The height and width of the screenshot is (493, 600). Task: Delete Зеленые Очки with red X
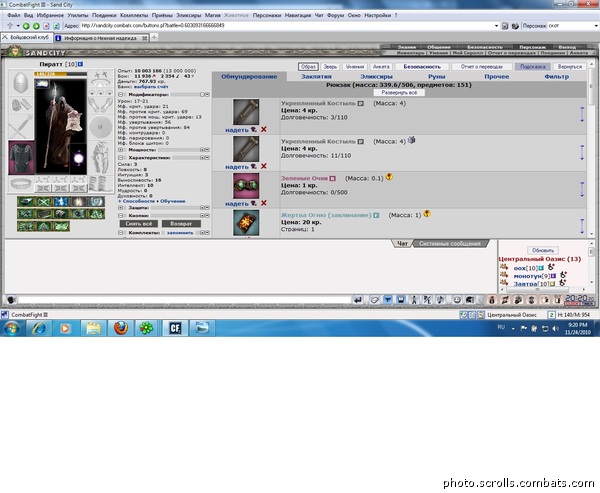pyautogui.click(x=264, y=203)
